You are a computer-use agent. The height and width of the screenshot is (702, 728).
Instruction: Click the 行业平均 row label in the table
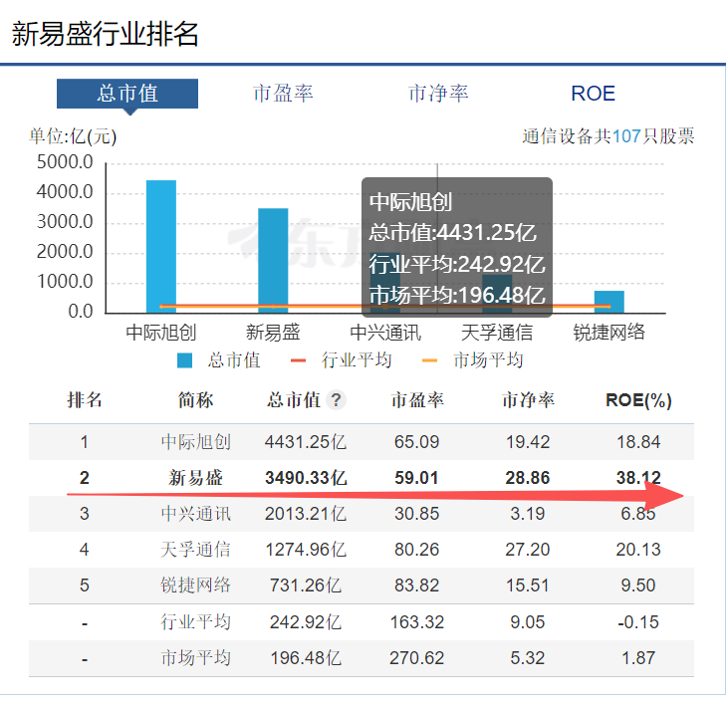[195, 622]
